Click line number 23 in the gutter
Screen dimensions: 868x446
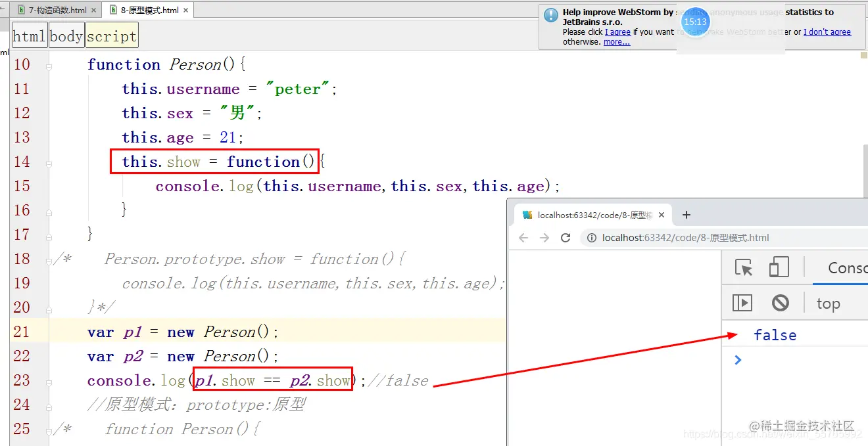click(22, 380)
